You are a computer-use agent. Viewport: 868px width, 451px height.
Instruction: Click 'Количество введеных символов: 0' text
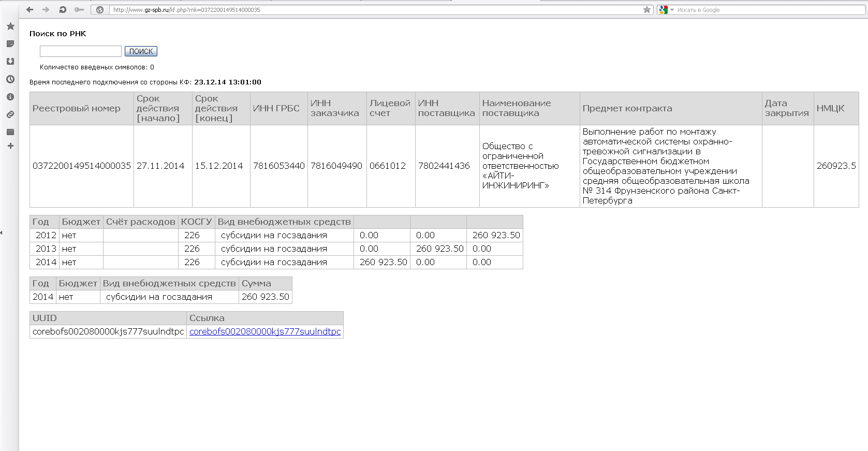tap(97, 67)
